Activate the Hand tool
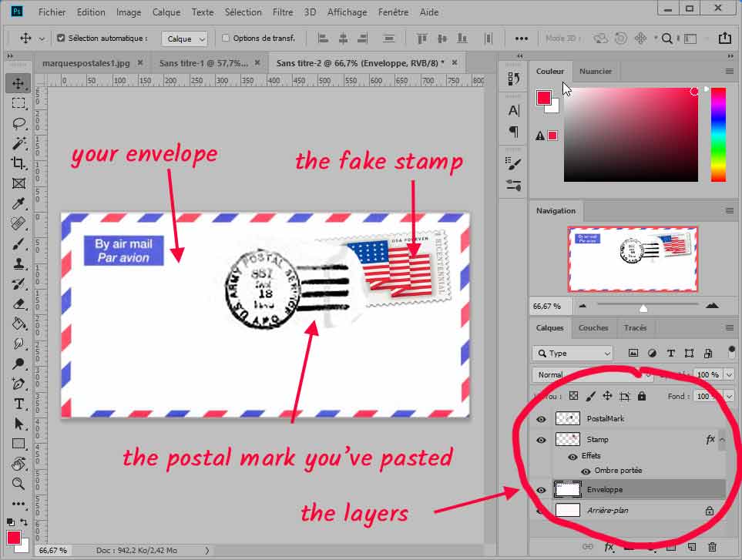Viewport: 742px width, 560px height. click(18, 464)
